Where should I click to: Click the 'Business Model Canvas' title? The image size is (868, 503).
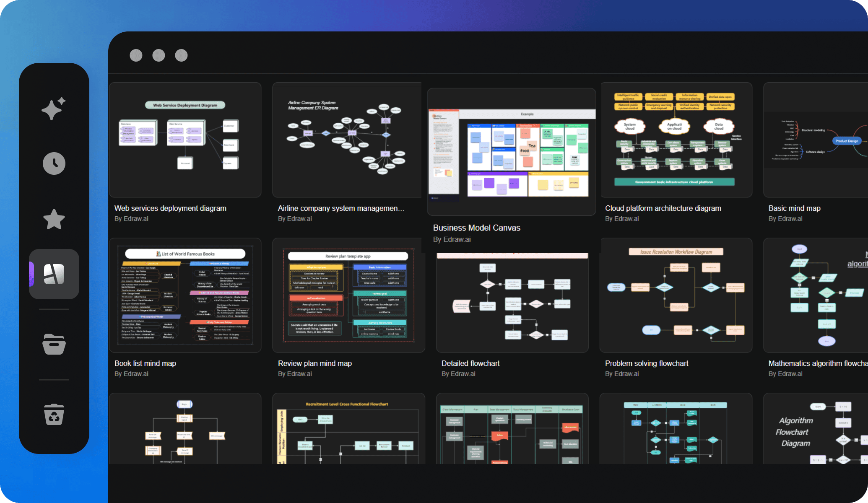click(x=476, y=228)
